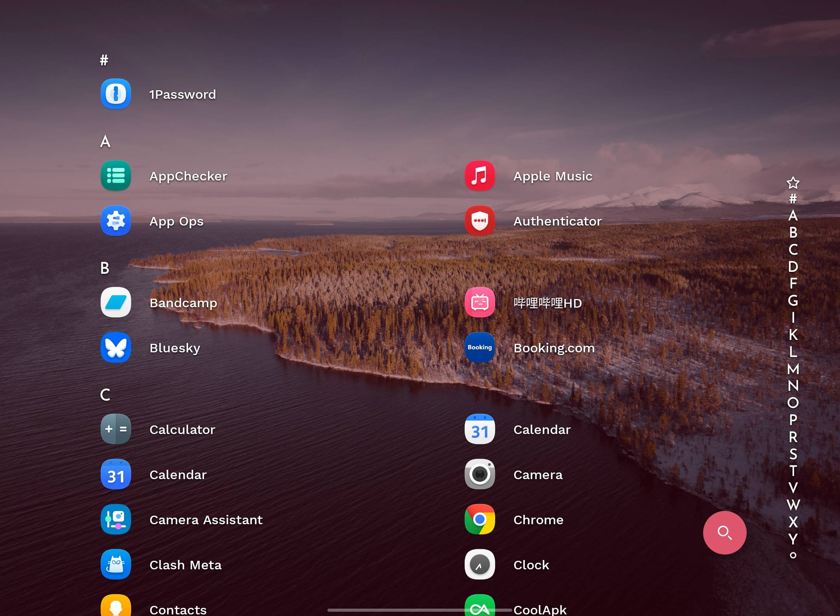The height and width of the screenshot is (616, 840).
Task: Open the Bandcamp app
Action: (115, 303)
